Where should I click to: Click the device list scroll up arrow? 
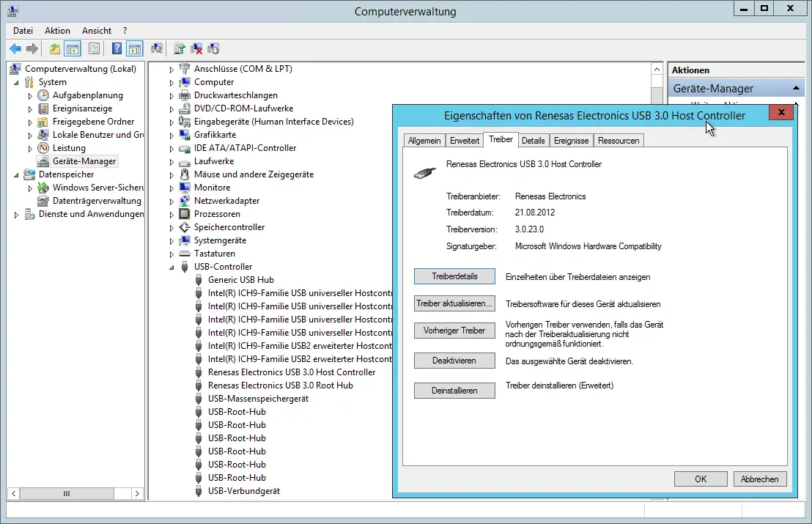pyautogui.click(x=657, y=70)
